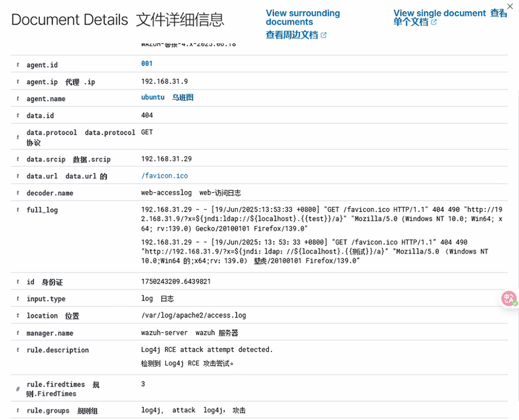Close the Document Details flyout

coord(510,6)
